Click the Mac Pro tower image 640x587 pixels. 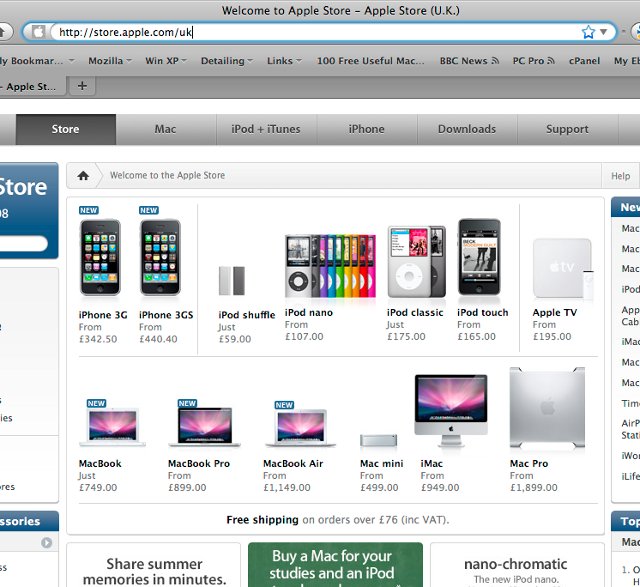click(547, 408)
